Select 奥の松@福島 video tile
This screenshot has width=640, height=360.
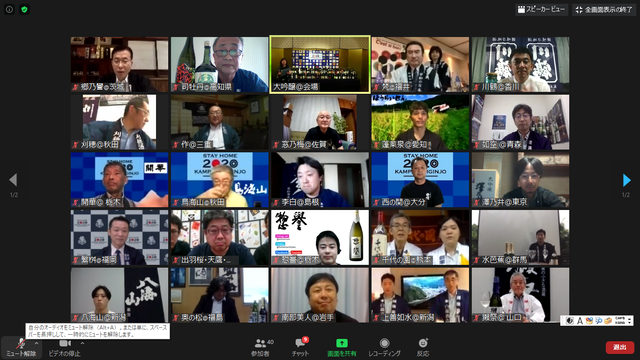point(220,295)
